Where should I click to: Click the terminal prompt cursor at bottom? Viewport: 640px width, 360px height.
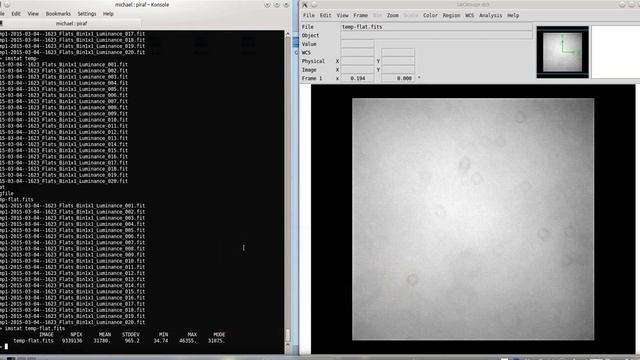pos(6,347)
